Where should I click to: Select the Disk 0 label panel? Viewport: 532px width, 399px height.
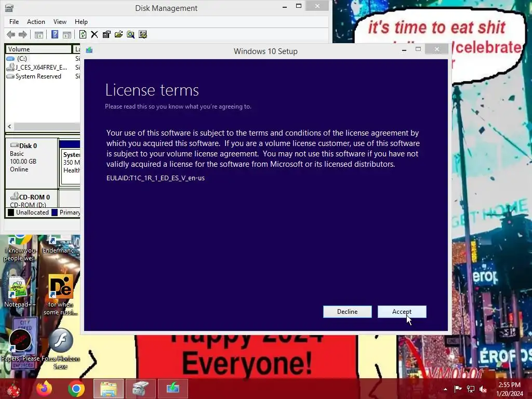(32, 163)
